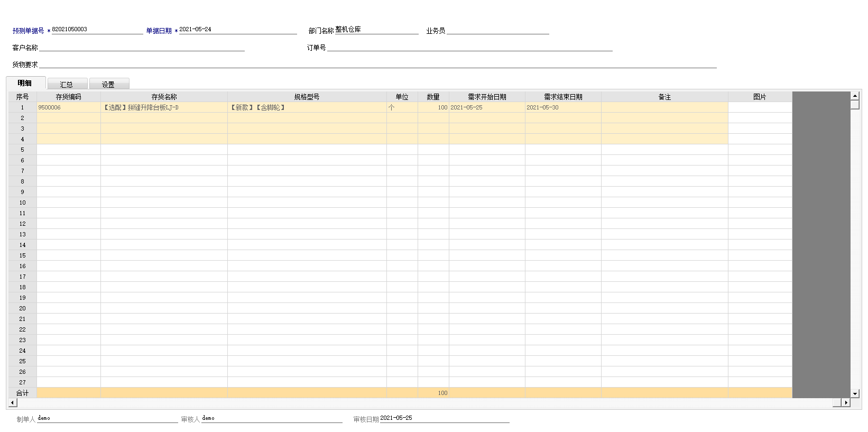The width and height of the screenshot is (868, 432).
Task: Select row 4's empty 数量 cell
Action: pyautogui.click(x=433, y=139)
